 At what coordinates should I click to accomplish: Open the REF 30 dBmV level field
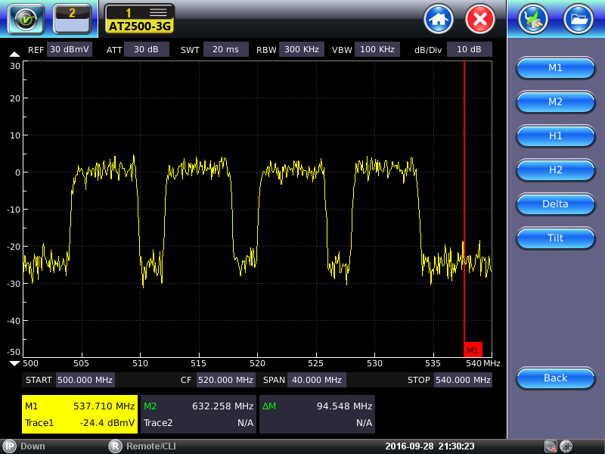point(70,49)
